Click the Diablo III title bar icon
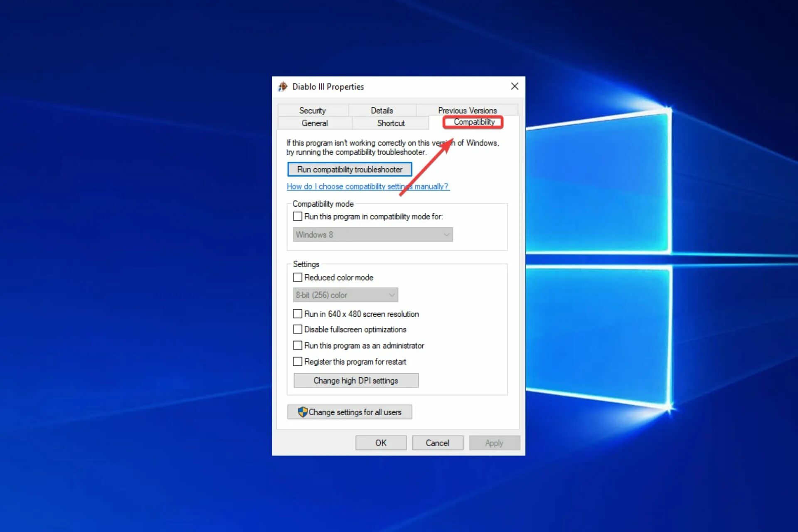The image size is (798, 532). click(x=283, y=86)
